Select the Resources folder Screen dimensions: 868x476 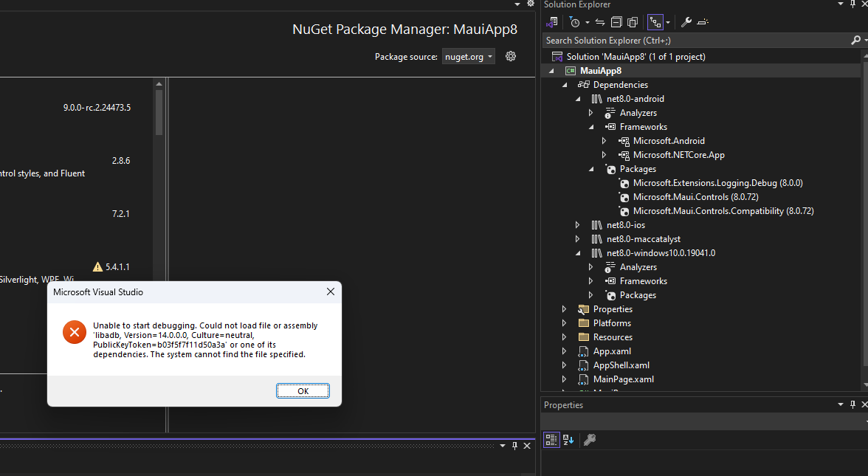click(x=613, y=337)
